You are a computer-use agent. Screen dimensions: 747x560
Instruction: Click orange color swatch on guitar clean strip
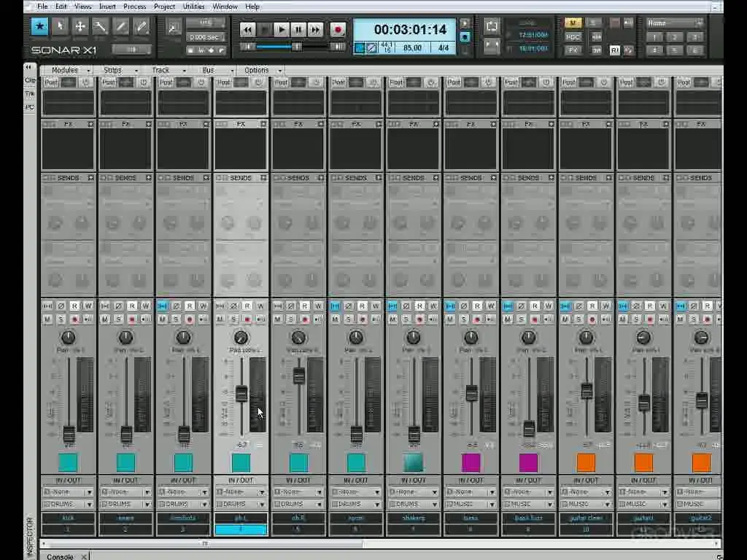coord(586,462)
